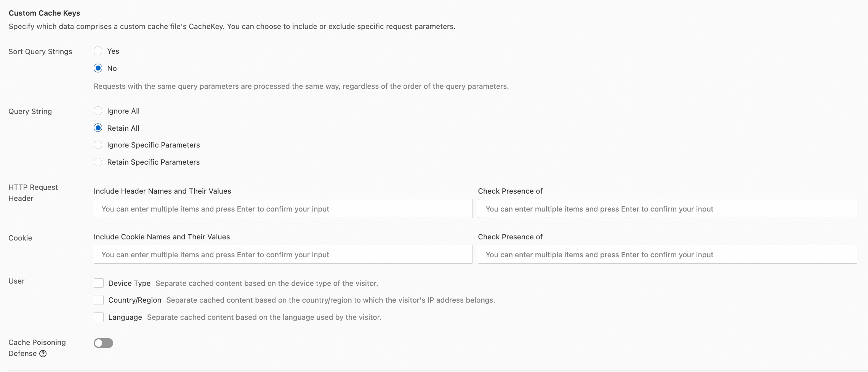Click the Include Header Names input field
The image size is (868, 372).
click(283, 209)
